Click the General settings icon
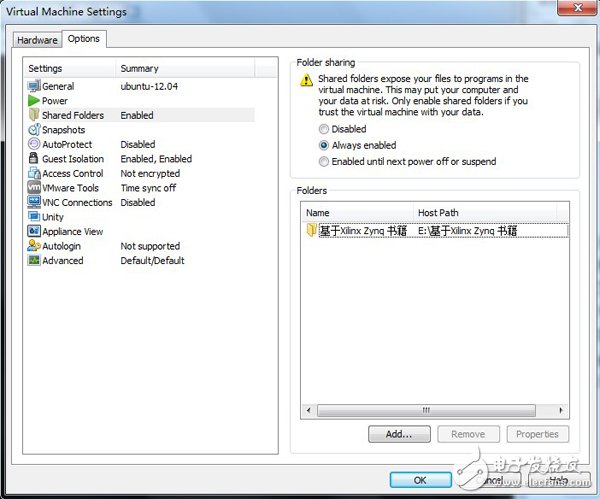600x499 pixels. [x=34, y=87]
